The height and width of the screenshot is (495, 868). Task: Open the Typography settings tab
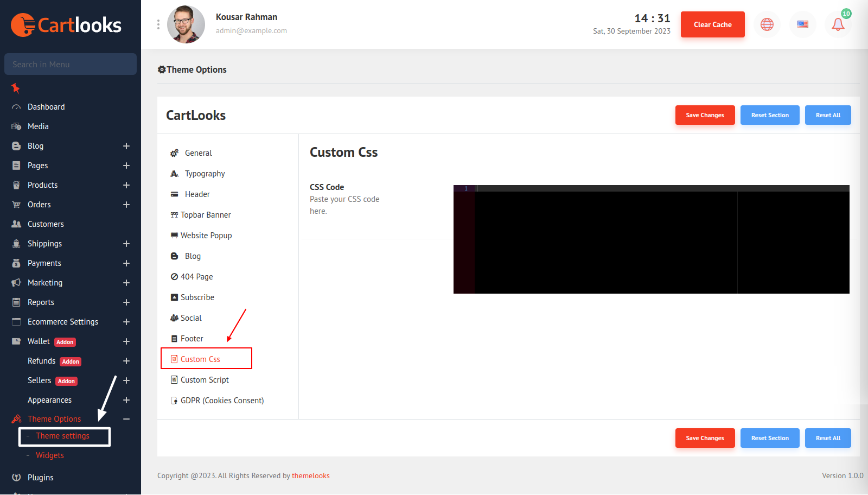point(205,174)
